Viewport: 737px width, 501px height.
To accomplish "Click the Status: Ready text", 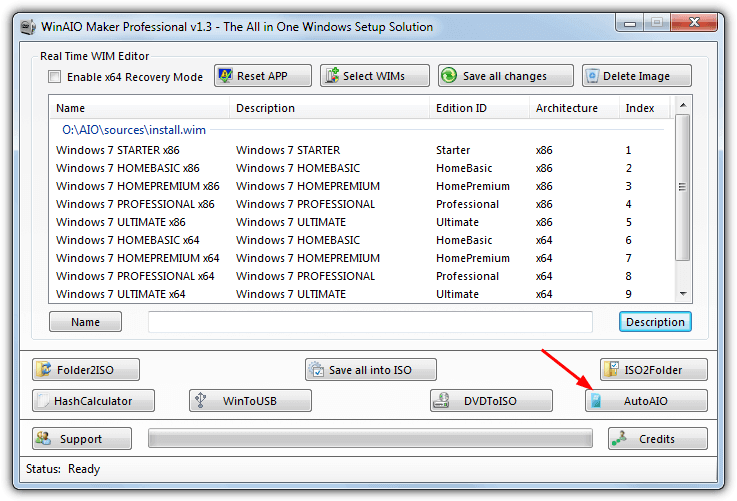I will coord(63,469).
